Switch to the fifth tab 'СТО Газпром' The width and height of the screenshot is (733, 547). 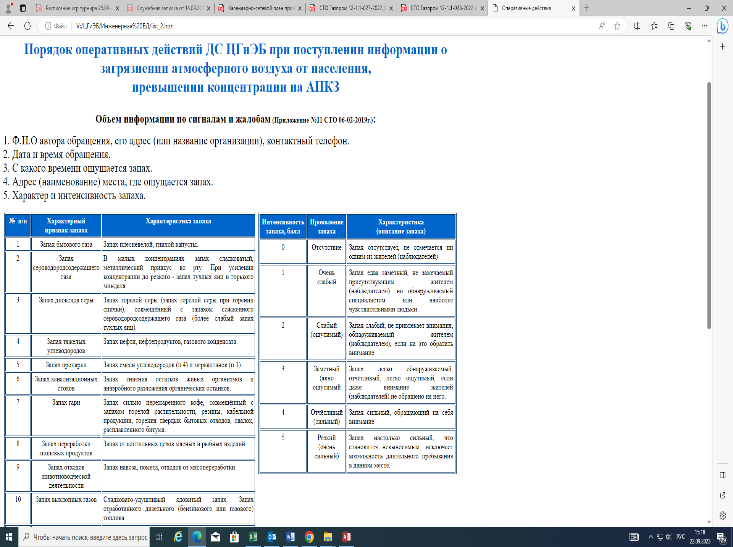[442, 8]
